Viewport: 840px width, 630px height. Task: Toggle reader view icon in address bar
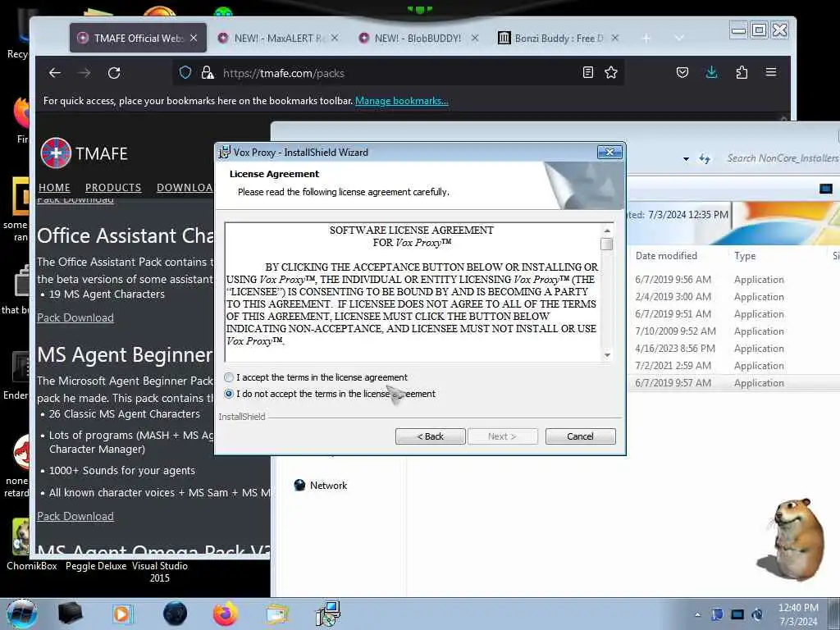tap(587, 72)
